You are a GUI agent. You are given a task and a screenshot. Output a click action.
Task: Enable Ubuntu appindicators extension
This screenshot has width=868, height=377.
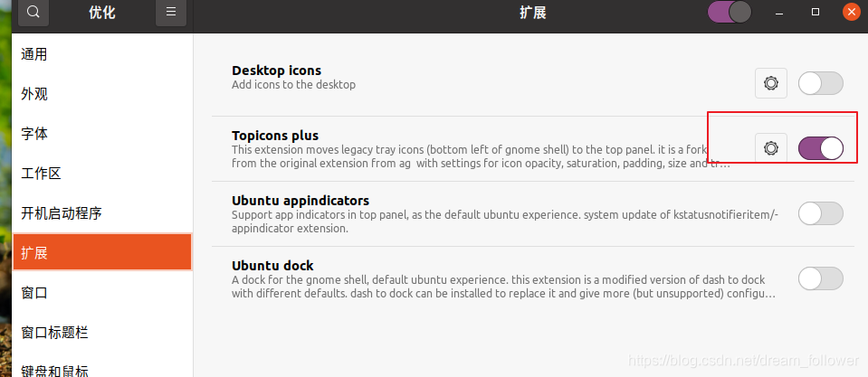pos(820,213)
